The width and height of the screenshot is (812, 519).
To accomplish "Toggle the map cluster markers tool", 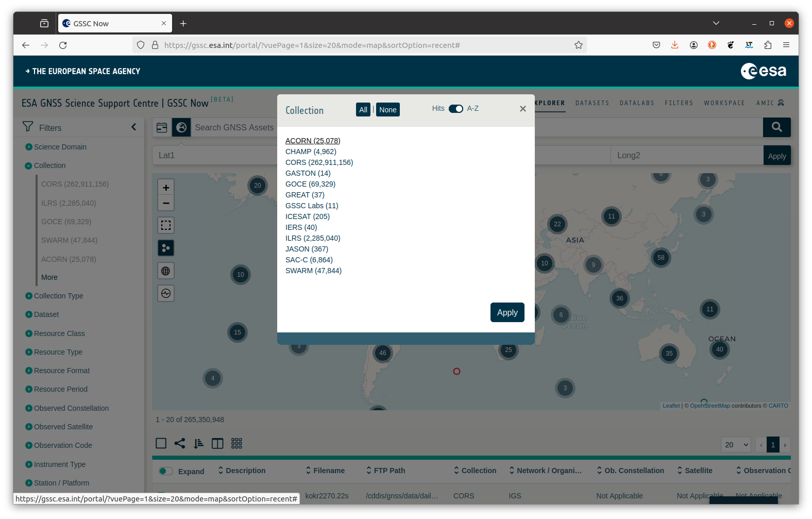I will click(x=166, y=248).
